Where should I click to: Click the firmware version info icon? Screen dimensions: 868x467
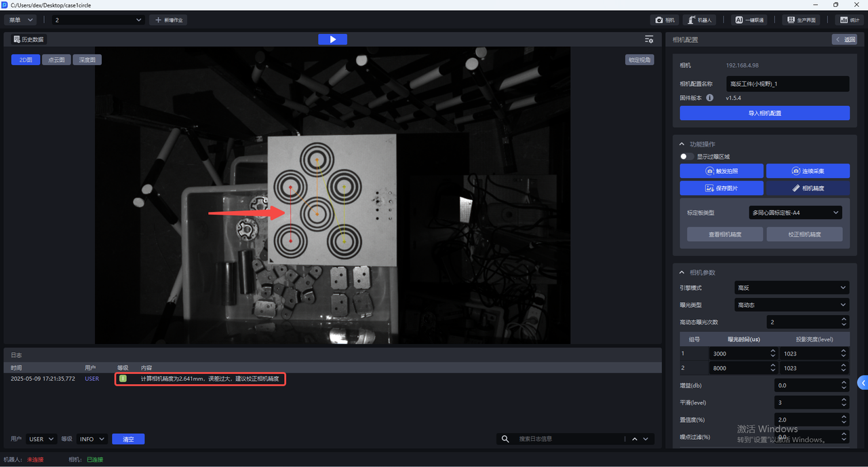pyautogui.click(x=709, y=98)
